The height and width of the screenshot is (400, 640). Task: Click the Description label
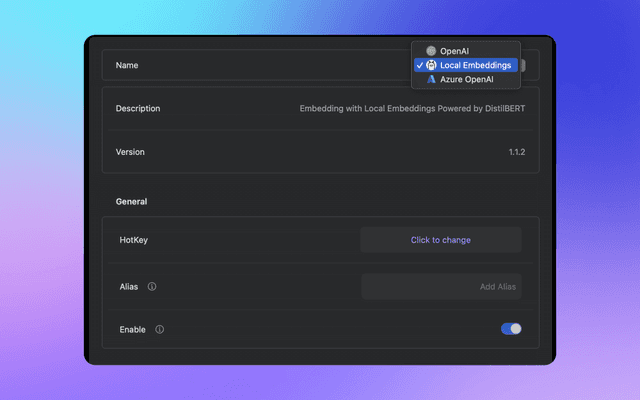[138, 109]
